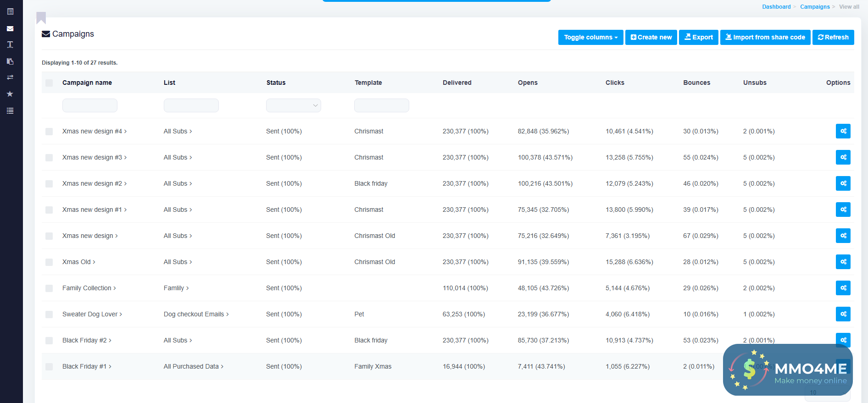Check the select-all checkbox in table header
This screenshot has height=403, width=868.
pos(49,83)
